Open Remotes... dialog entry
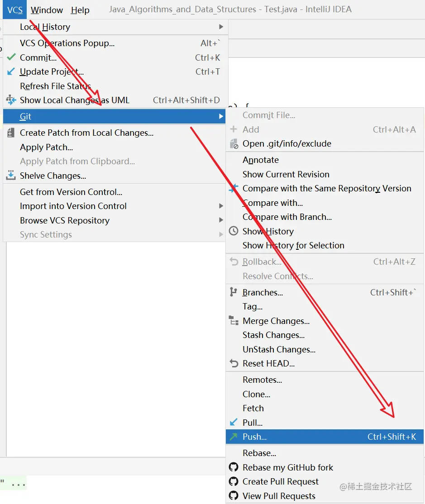This screenshot has width=425, height=504. 325,380
